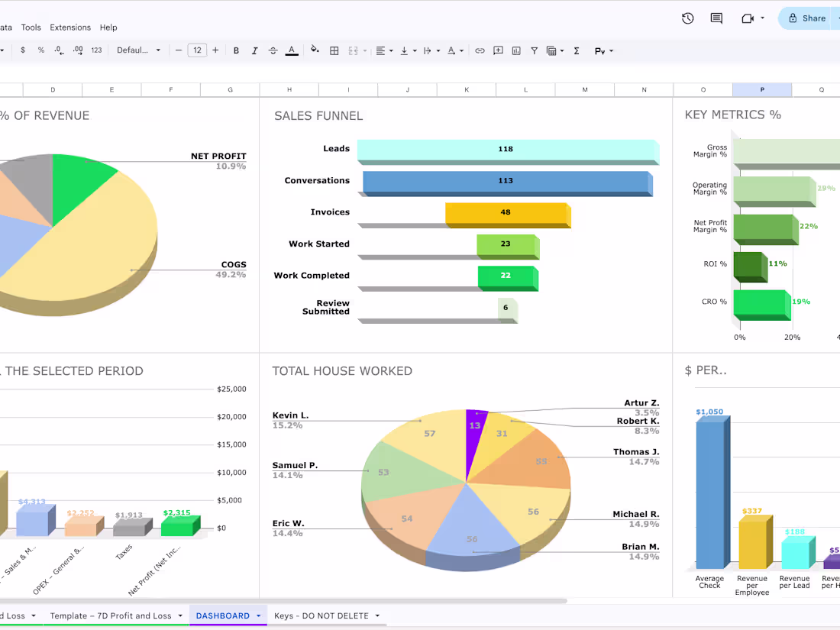Click font size field showing 12
Screen dimensions: 840x630
197,50
